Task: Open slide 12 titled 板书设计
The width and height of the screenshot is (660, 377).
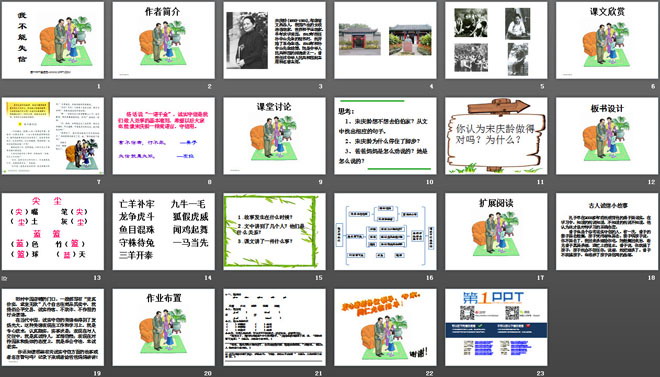Action: click(607, 136)
